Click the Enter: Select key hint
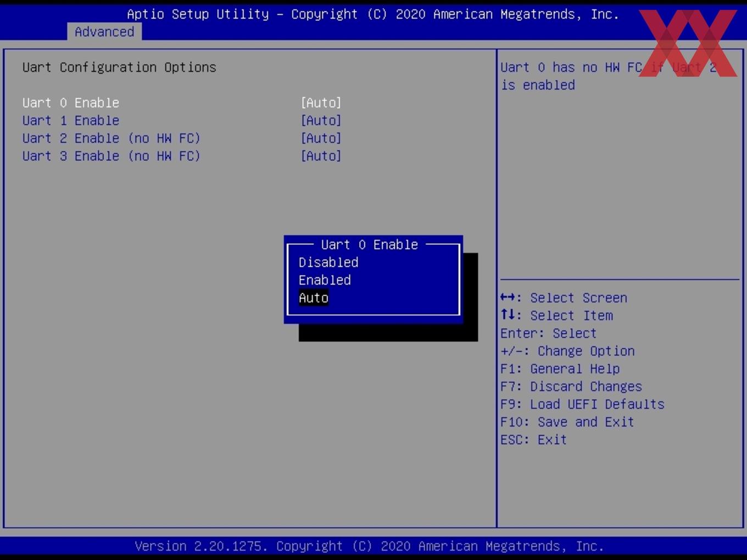 (548, 333)
